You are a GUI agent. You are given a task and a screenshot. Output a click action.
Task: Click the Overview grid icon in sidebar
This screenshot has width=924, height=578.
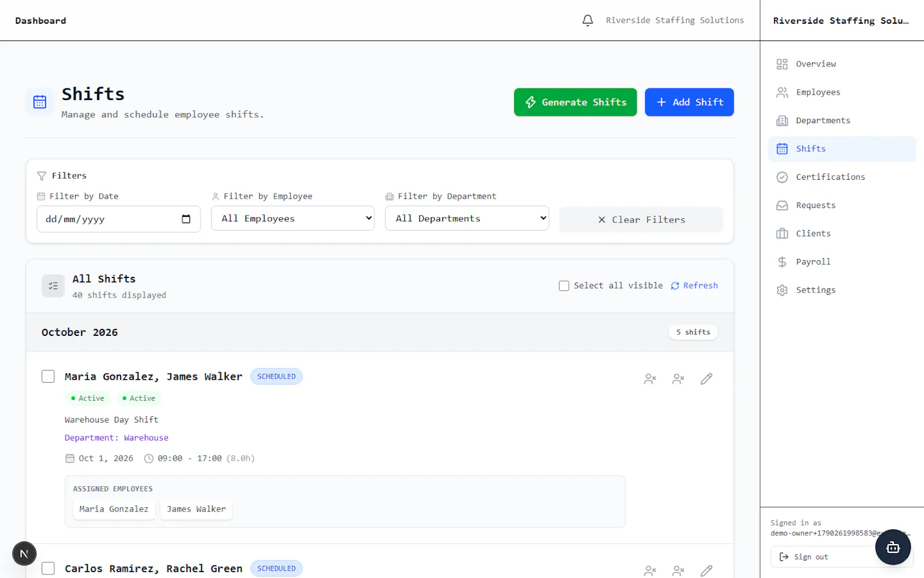pyautogui.click(x=782, y=64)
